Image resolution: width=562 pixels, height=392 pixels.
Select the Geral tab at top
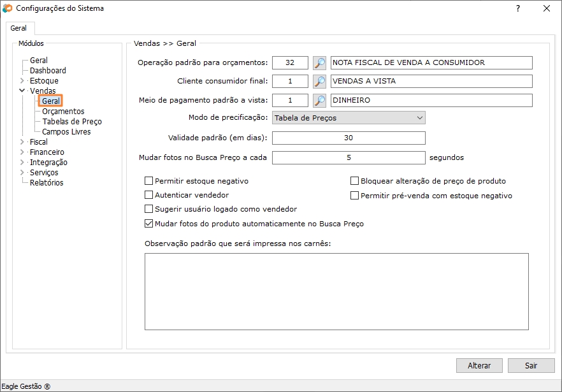[18, 29]
